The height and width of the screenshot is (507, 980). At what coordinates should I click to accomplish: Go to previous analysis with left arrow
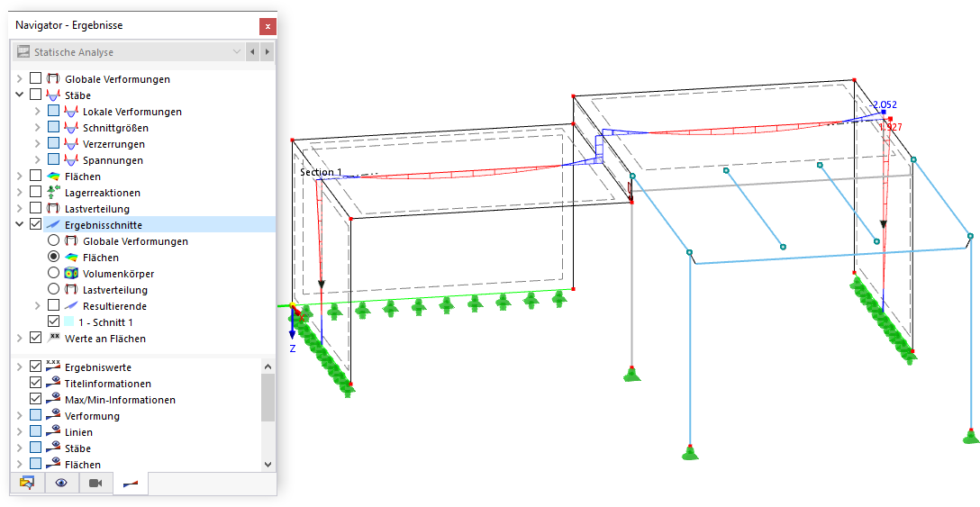pyautogui.click(x=252, y=52)
